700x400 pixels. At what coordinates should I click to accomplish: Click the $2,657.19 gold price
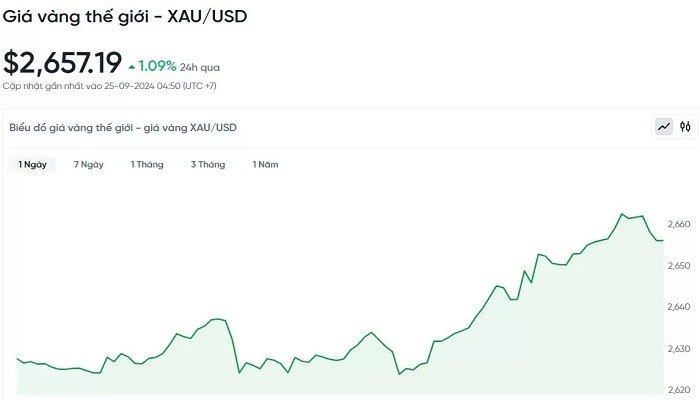pos(62,64)
